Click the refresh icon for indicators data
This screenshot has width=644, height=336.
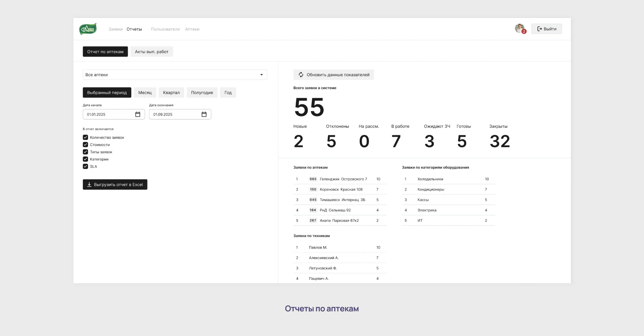pyautogui.click(x=301, y=75)
